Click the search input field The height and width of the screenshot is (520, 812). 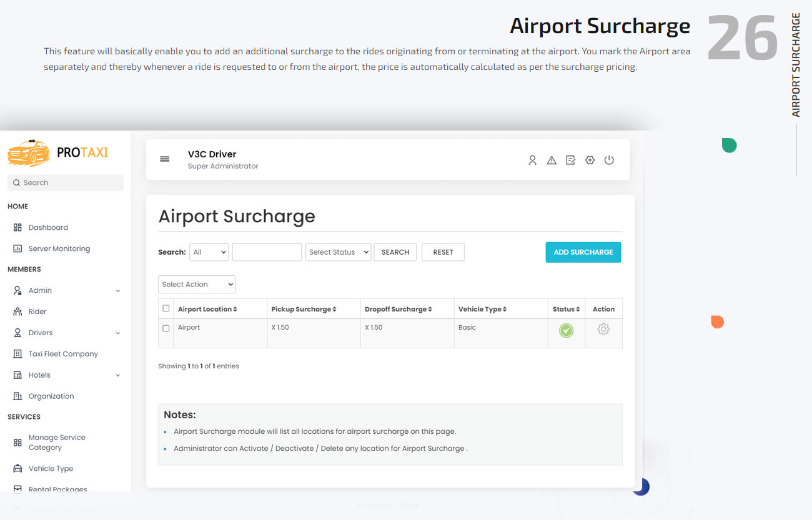[267, 252]
